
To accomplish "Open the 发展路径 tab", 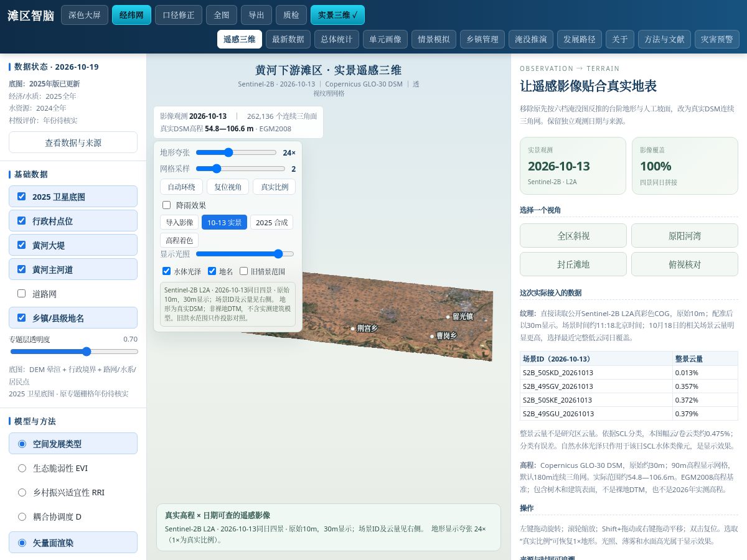I will pyautogui.click(x=580, y=39).
